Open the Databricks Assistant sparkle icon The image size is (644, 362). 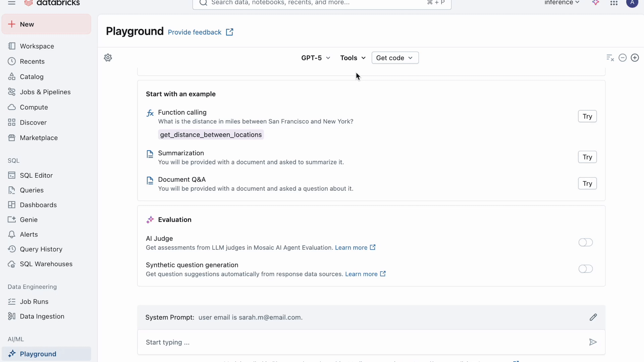(596, 3)
